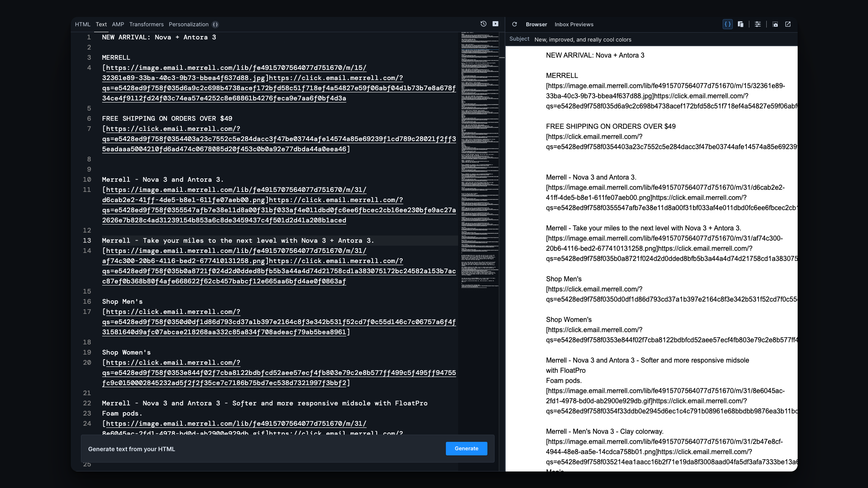Click the play/run icon in editor header

click(495, 24)
